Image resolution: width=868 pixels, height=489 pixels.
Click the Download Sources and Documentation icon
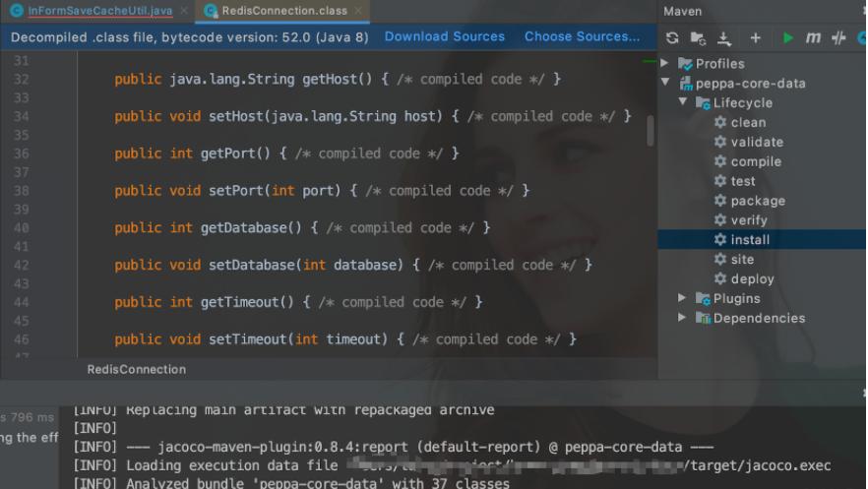tap(724, 37)
